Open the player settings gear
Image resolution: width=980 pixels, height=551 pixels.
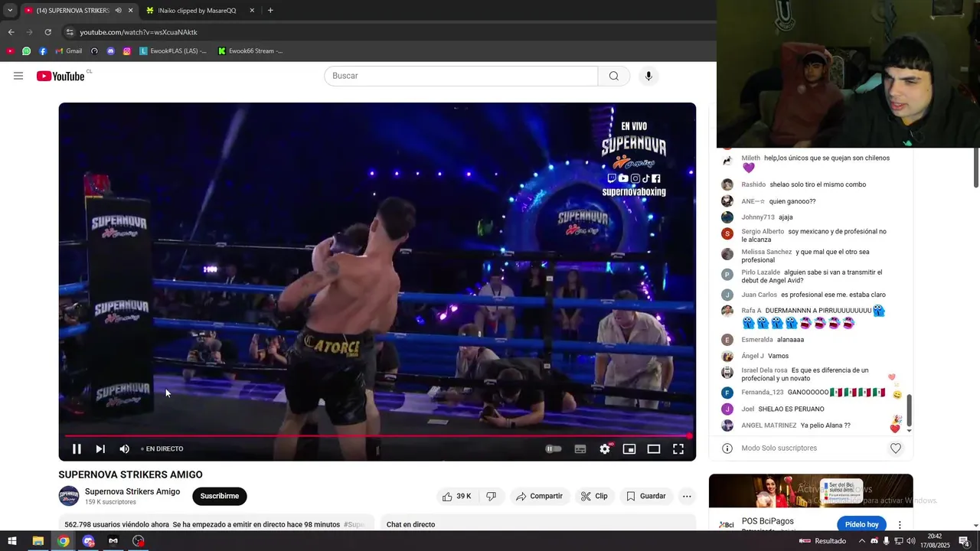click(x=605, y=449)
